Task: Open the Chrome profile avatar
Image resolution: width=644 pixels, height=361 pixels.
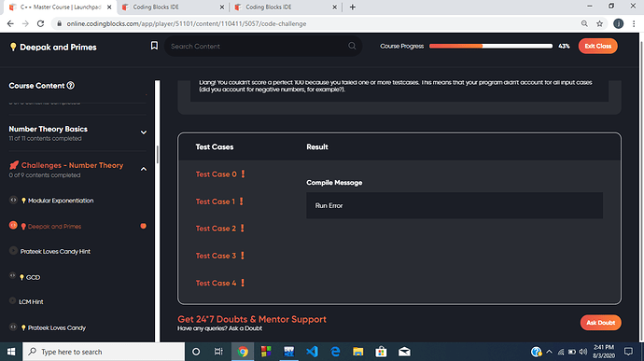Action: click(x=618, y=24)
